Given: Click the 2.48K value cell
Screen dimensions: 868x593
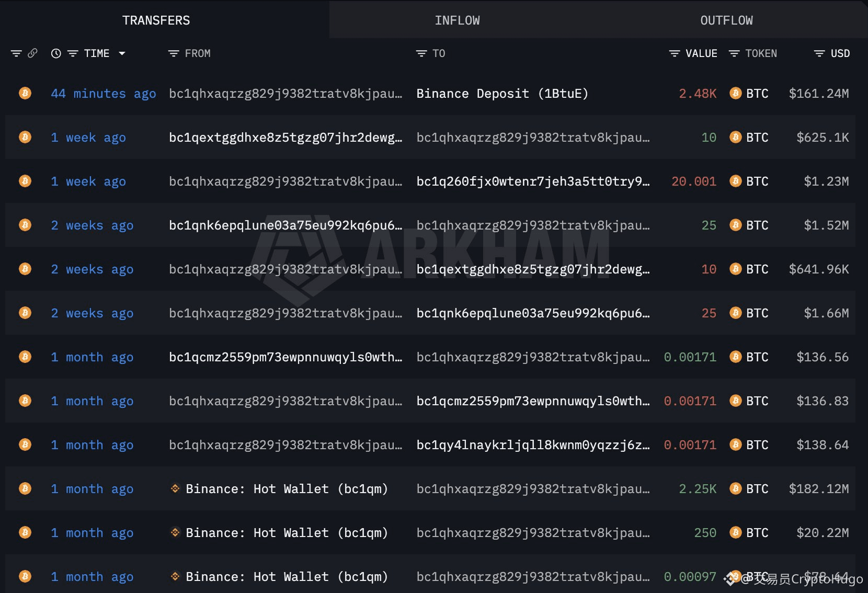Looking at the screenshot, I should [698, 94].
